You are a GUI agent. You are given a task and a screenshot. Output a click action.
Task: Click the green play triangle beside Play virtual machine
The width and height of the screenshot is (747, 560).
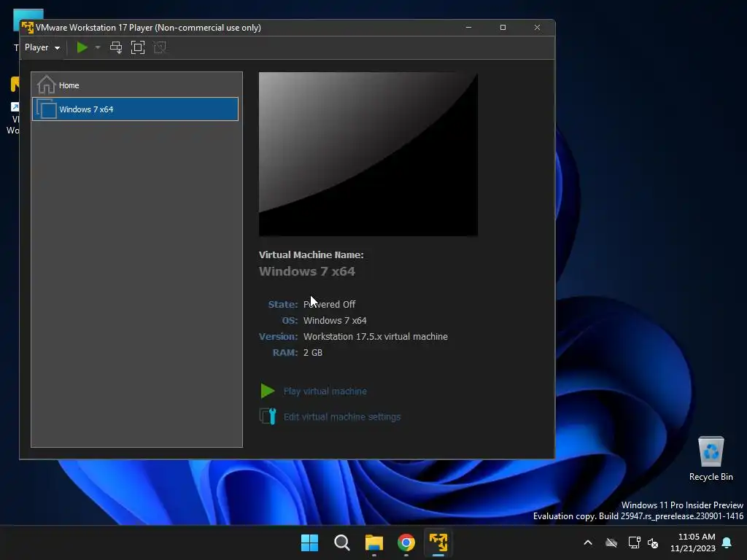268,391
